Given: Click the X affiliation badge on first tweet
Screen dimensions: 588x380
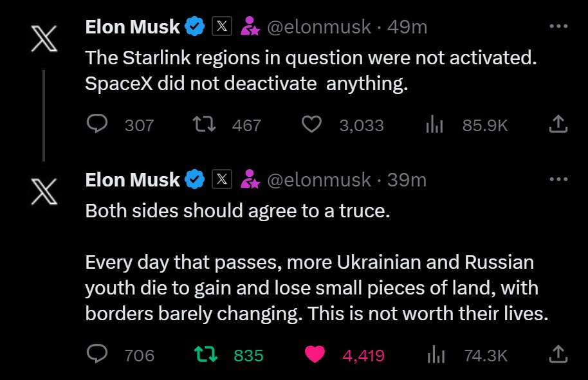Looking at the screenshot, I should pyautogui.click(x=222, y=26).
